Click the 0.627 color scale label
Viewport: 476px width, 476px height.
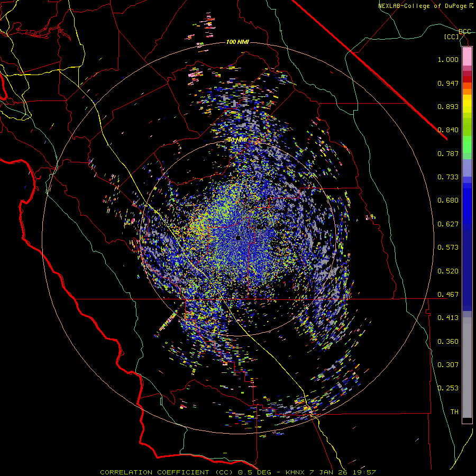point(448,224)
